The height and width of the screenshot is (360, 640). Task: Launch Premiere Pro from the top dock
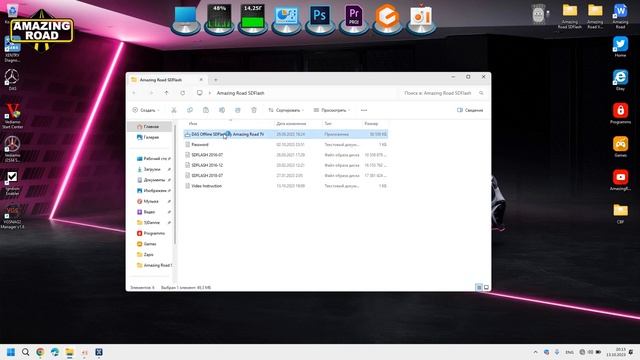tap(354, 18)
